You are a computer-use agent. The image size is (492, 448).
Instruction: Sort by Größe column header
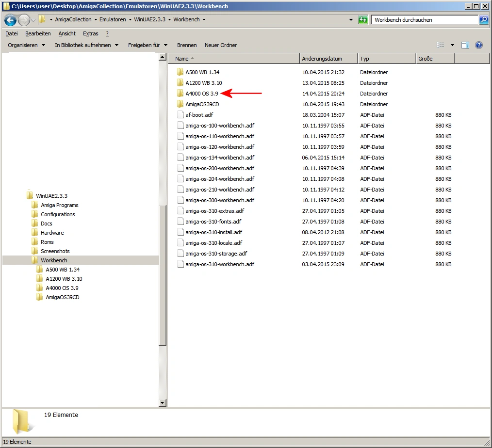[x=436, y=59]
